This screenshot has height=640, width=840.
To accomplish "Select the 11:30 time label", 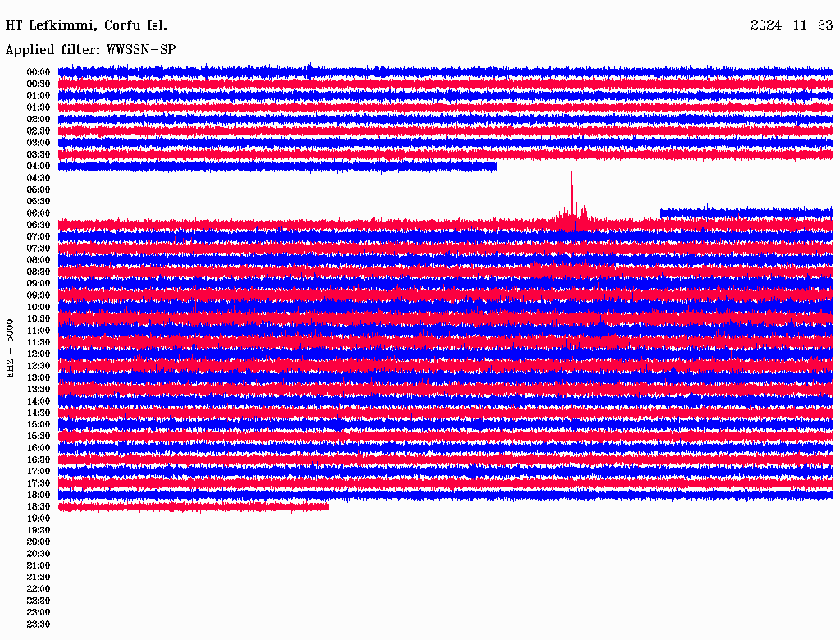I will [x=39, y=342].
